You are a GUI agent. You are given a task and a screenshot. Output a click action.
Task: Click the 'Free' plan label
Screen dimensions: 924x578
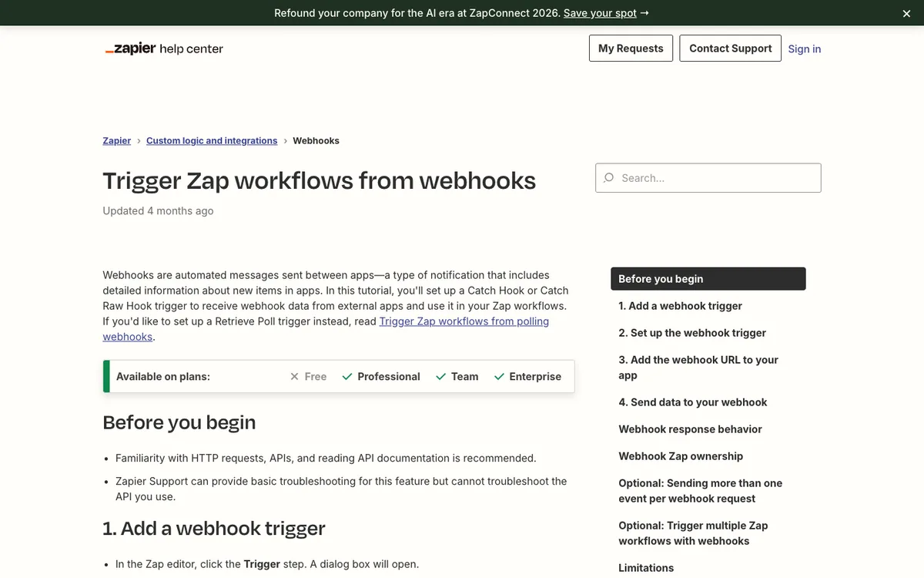pyautogui.click(x=316, y=377)
